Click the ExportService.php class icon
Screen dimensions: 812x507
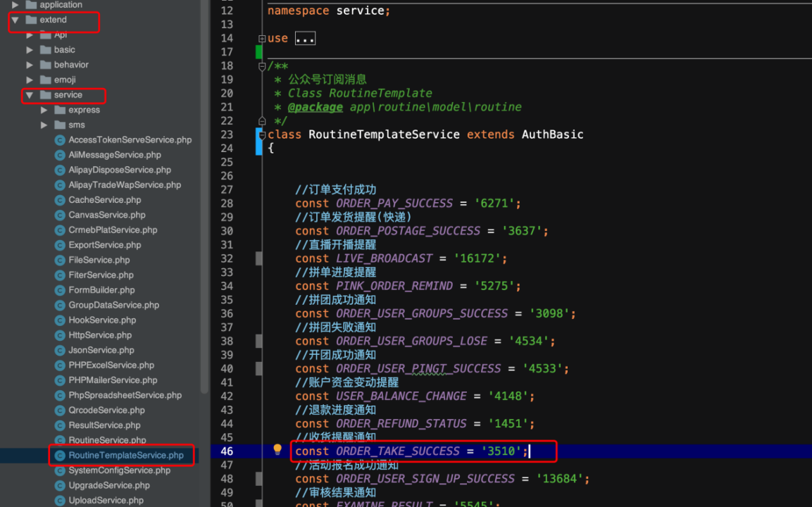60,245
